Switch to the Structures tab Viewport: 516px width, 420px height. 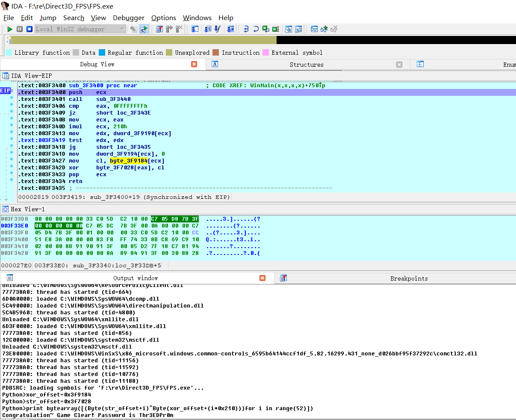(307, 65)
